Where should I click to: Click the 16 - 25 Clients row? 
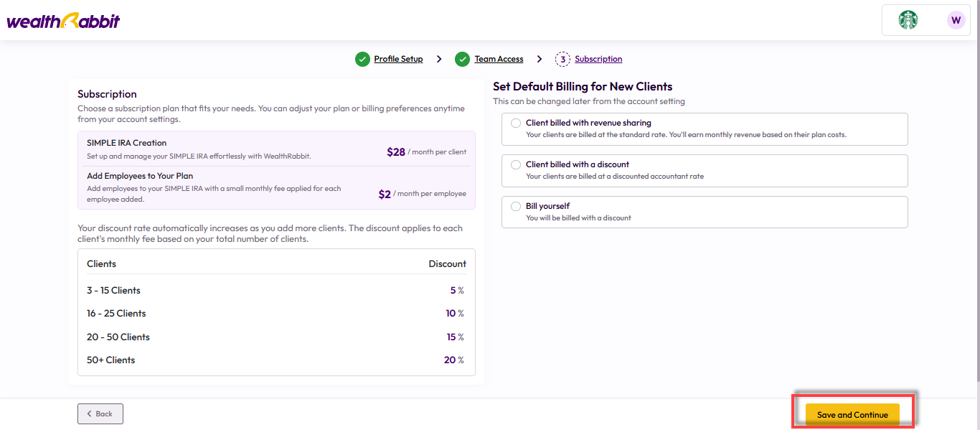[276, 314]
